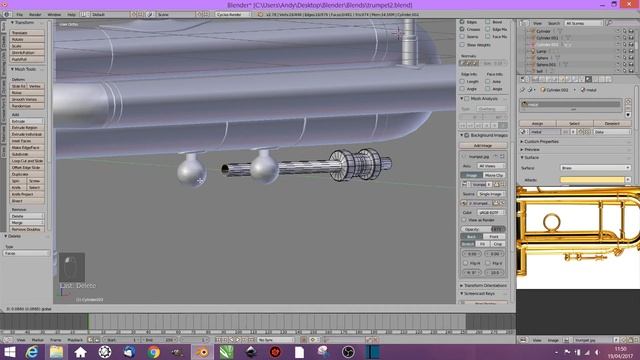640x360 pixels.
Task: Open the File menu
Action: click(x=20, y=14)
